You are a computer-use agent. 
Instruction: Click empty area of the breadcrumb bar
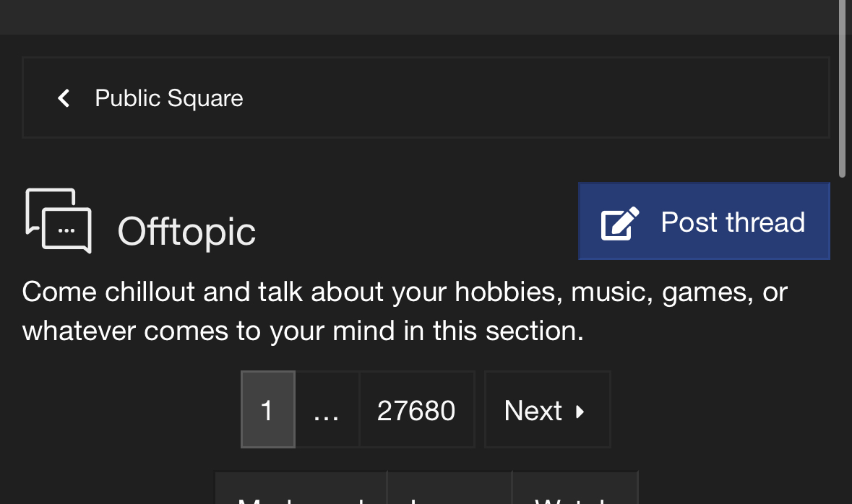pyautogui.click(x=535, y=98)
